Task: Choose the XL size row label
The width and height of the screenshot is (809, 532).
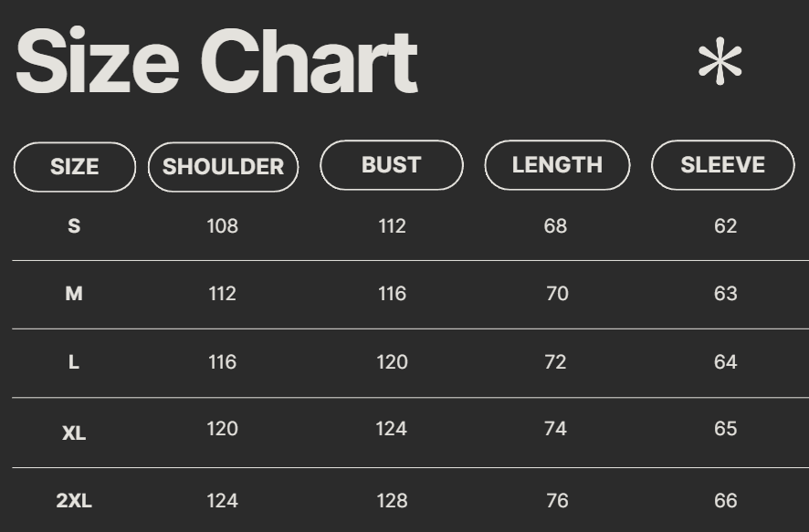Action: 74,433
